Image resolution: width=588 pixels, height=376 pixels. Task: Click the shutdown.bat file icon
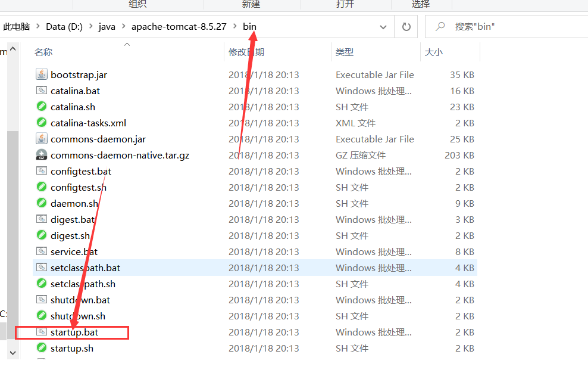coord(42,300)
